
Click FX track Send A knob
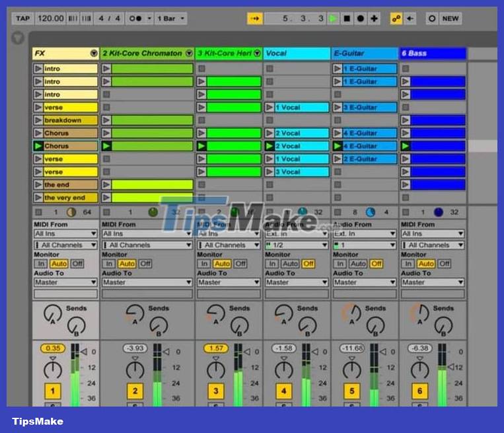pos(53,313)
